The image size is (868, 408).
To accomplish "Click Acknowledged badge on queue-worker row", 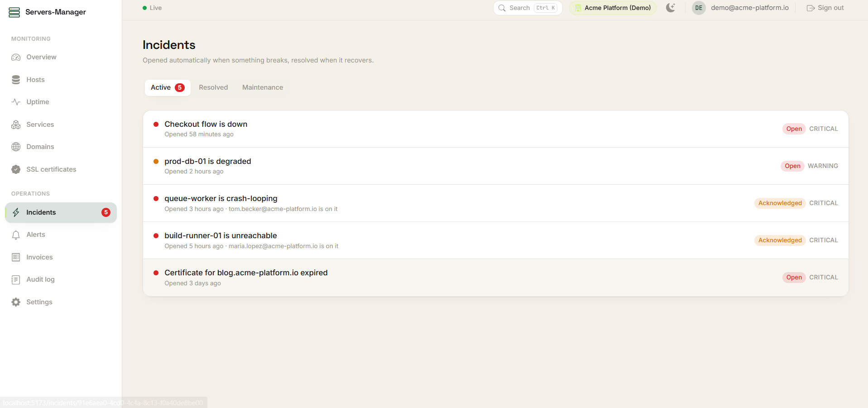I will click(780, 203).
